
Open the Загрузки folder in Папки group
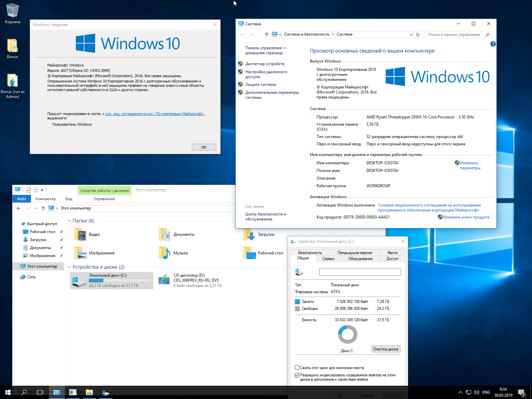pos(259,234)
